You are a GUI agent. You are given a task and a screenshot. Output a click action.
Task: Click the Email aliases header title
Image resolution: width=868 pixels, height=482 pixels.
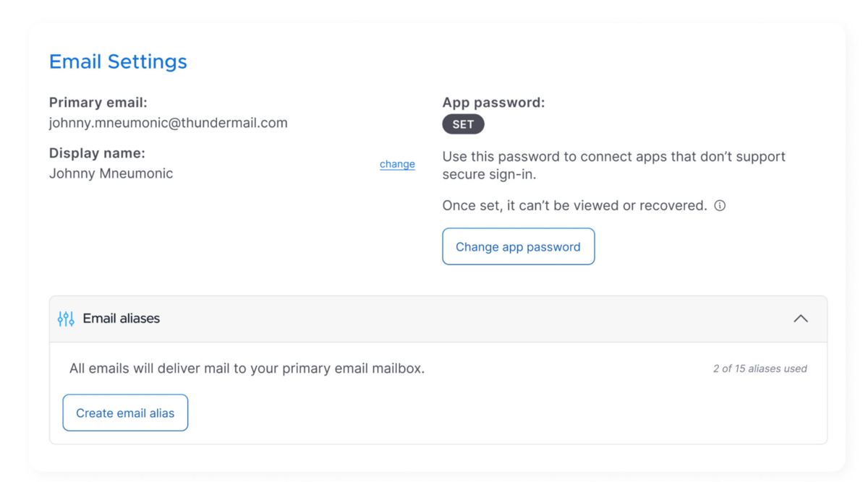pyautogui.click(x=121, y=319)
